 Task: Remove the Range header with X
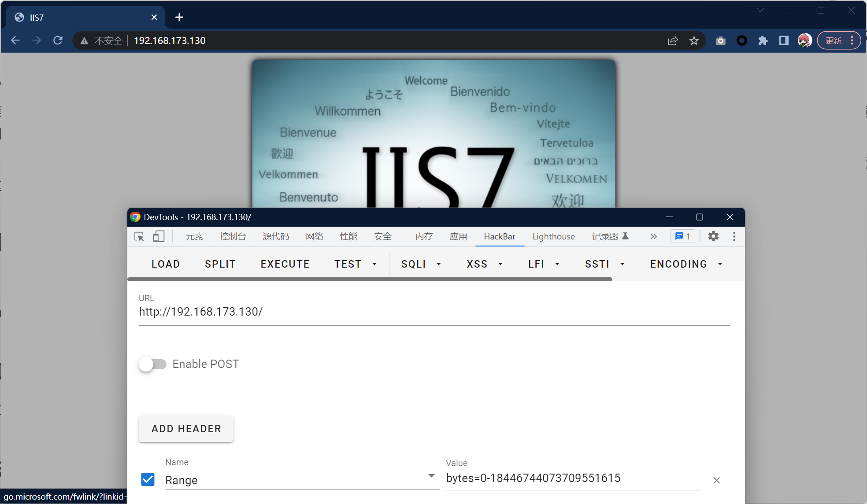tap(716, 480)
